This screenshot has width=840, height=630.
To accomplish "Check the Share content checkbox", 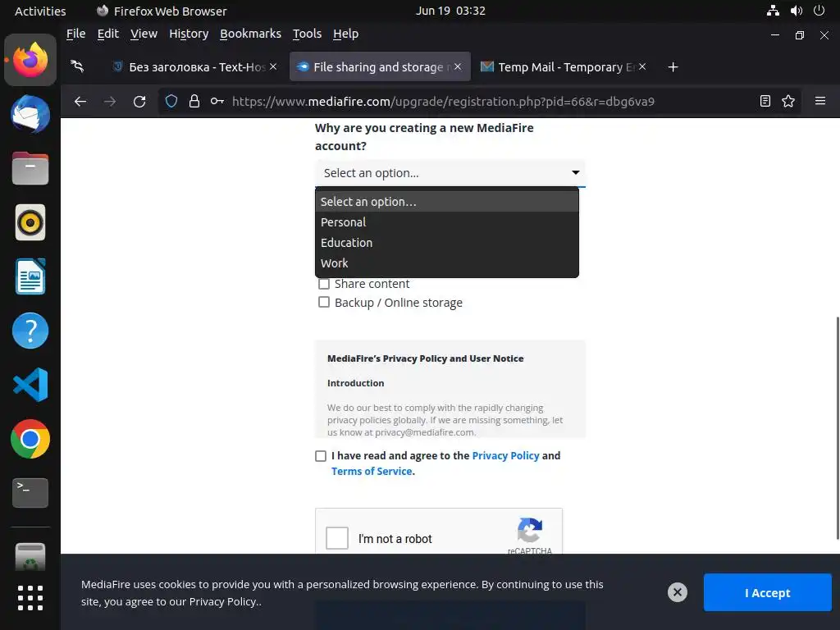I will pos(323,283).
